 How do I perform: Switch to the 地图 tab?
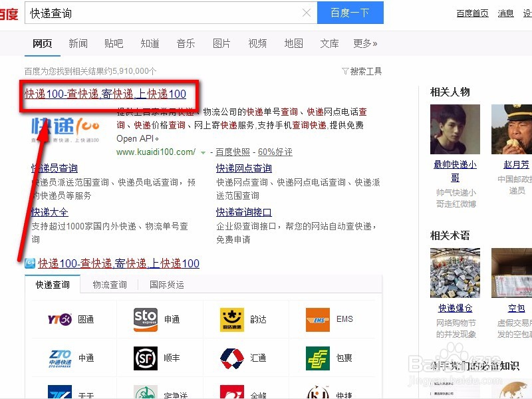pos(293,43)
